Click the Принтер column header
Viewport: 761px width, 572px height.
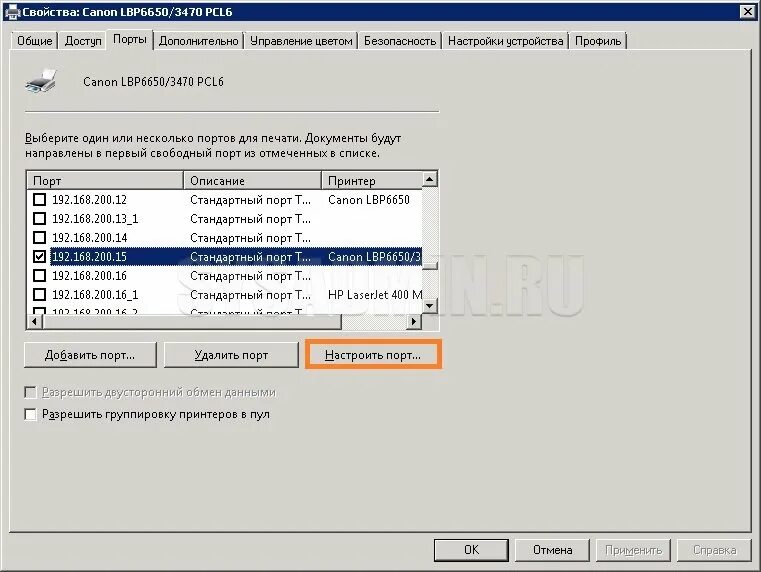[x=372, y=180]
